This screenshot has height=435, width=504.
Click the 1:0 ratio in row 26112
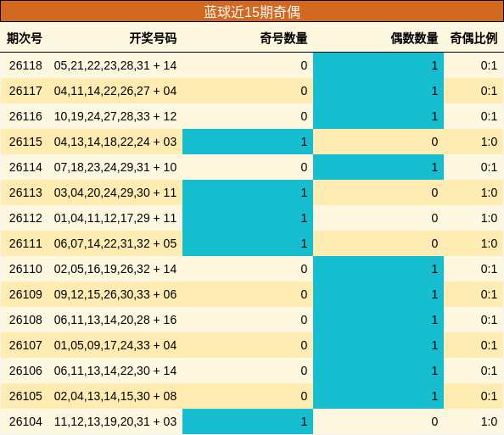pyautogui.click(x=489, y=218)
